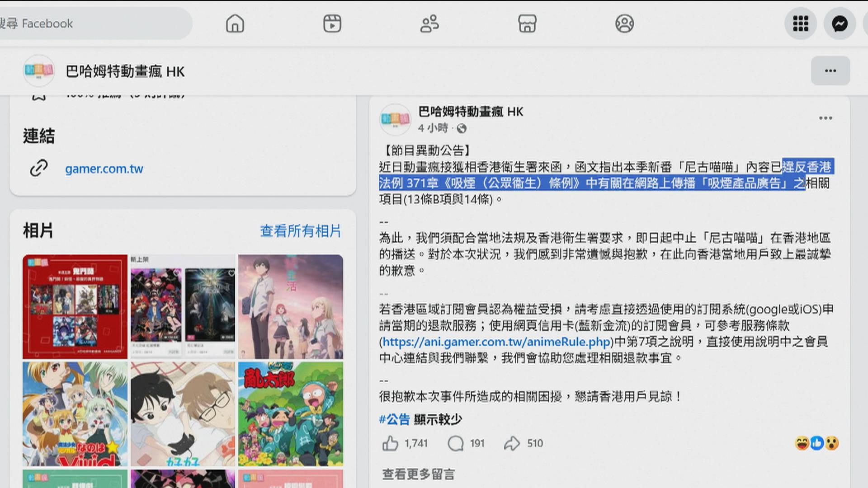Open the post timestamp 4 小時

click(x=433, y=128)
